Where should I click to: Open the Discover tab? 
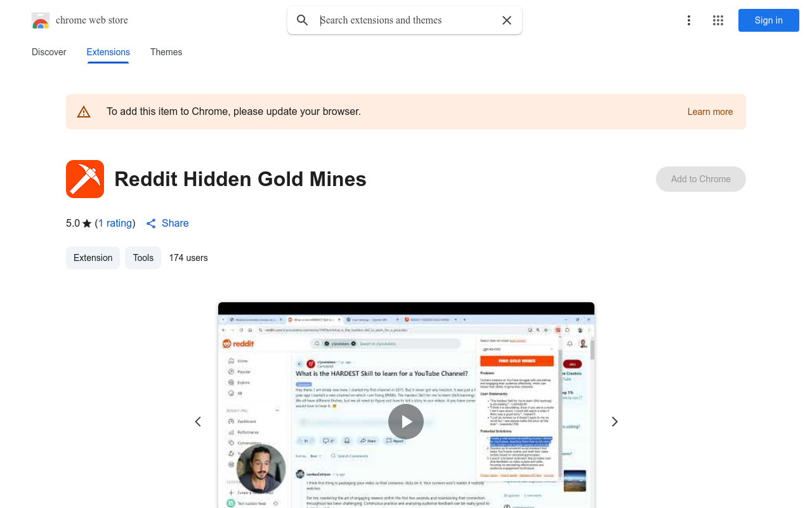[x=49, y=52]
